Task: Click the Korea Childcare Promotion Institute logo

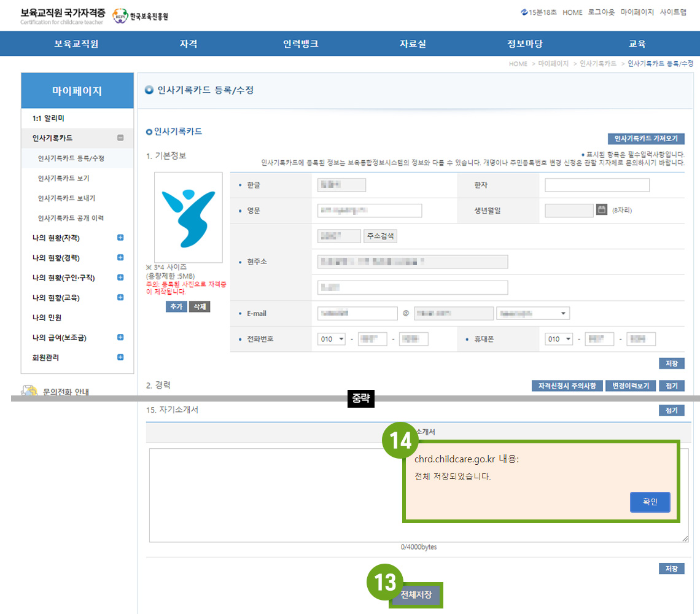Action: coord(141,16)
